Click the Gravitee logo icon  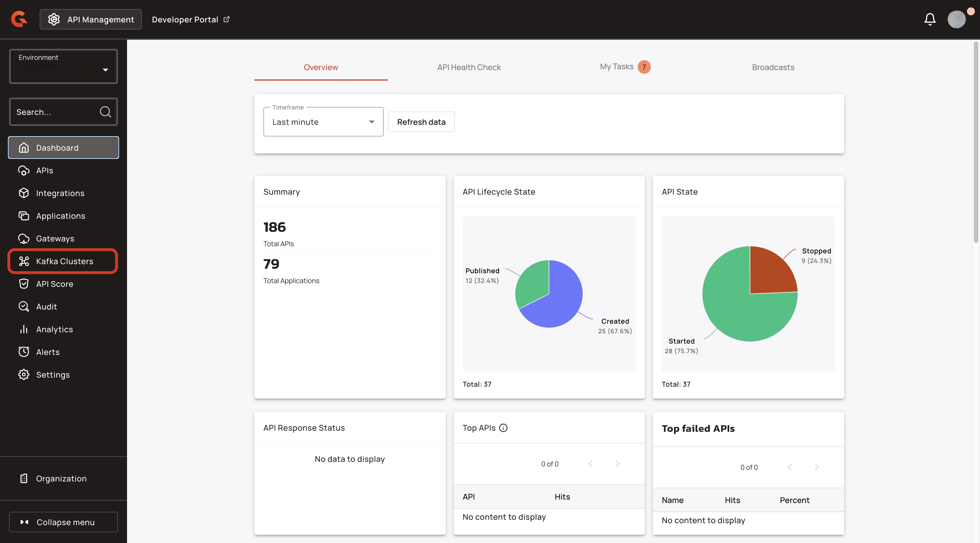point(19,19)
